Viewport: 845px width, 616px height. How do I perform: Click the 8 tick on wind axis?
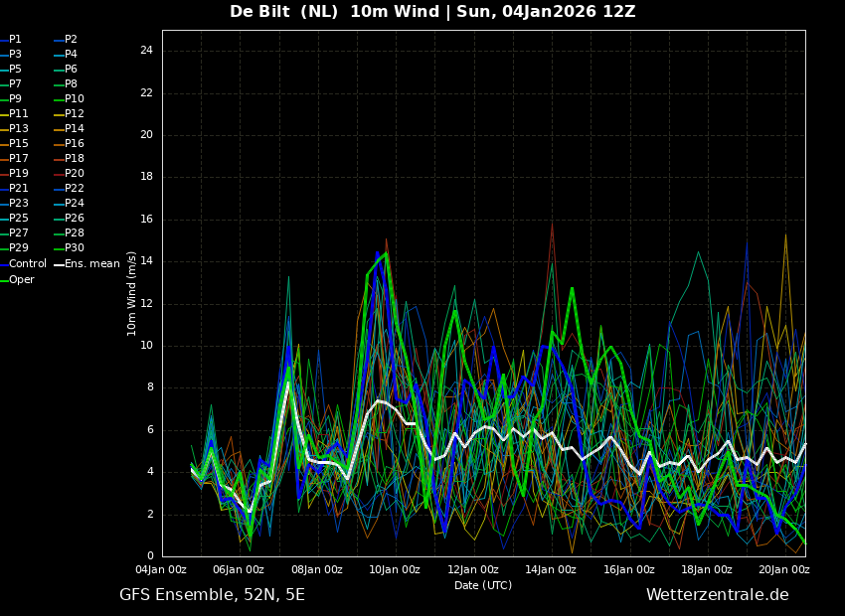coord(150,387)
